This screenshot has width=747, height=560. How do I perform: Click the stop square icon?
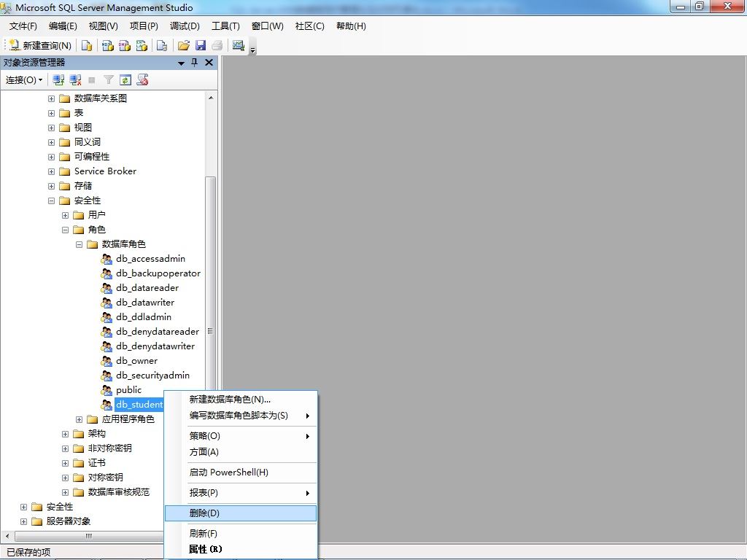click(x=92, y=80)
